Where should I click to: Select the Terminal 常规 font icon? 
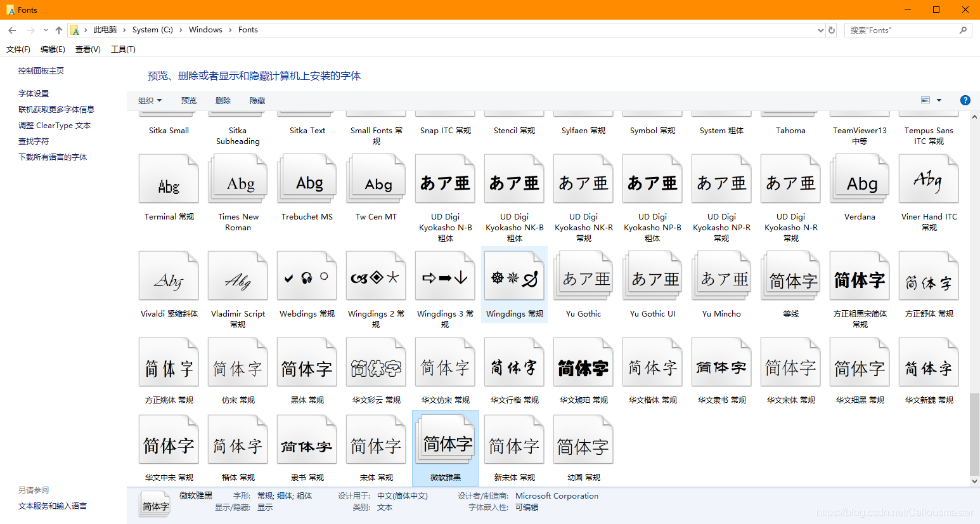pyautogui.click(x=169, y=180)
